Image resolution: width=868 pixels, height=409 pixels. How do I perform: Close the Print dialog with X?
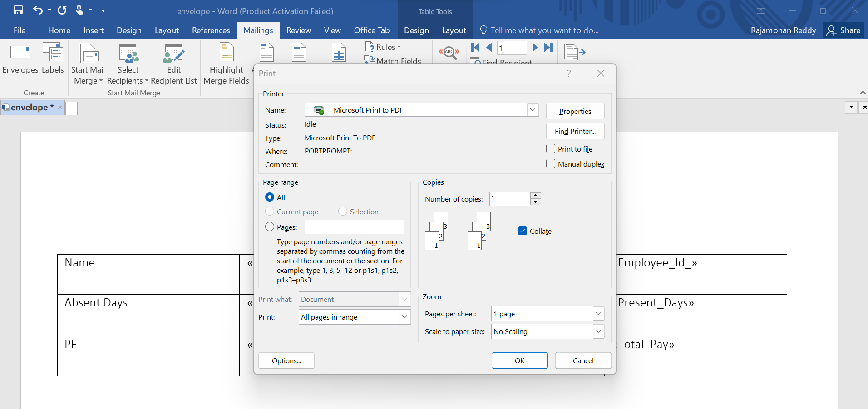tap(601, 73)
